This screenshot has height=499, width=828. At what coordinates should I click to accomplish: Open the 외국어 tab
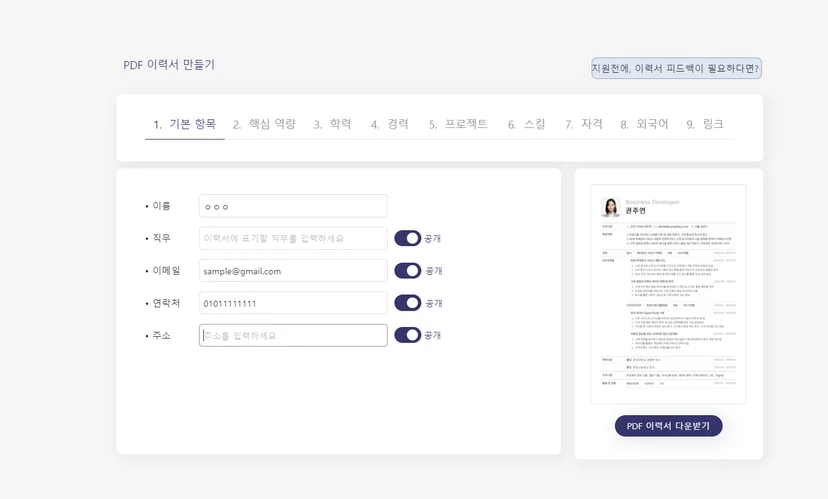click(x=644, y=125)
